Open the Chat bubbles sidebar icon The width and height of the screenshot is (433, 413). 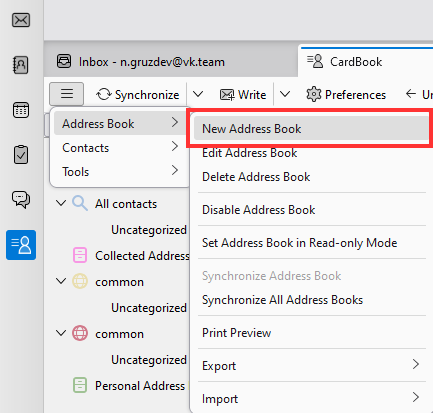(x=21, y=199)
